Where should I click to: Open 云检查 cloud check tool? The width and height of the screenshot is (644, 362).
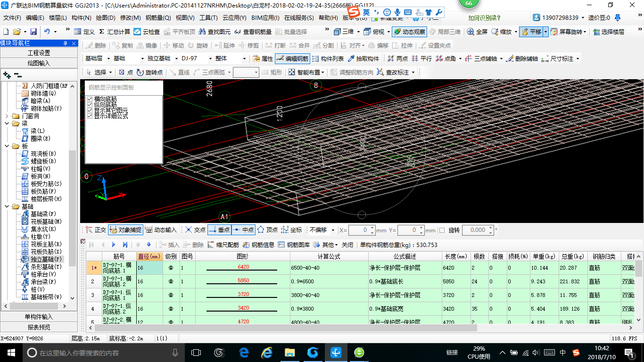147,32
